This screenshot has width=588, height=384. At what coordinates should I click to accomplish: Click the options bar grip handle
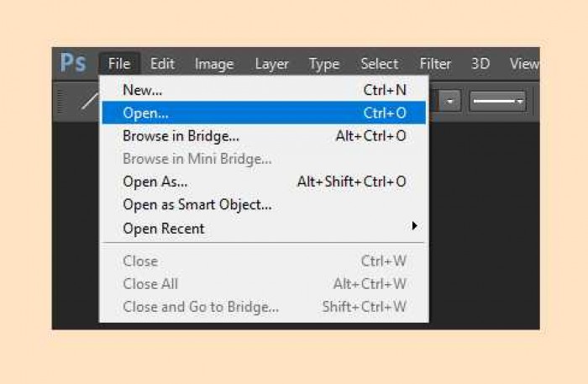pos(60,101)
